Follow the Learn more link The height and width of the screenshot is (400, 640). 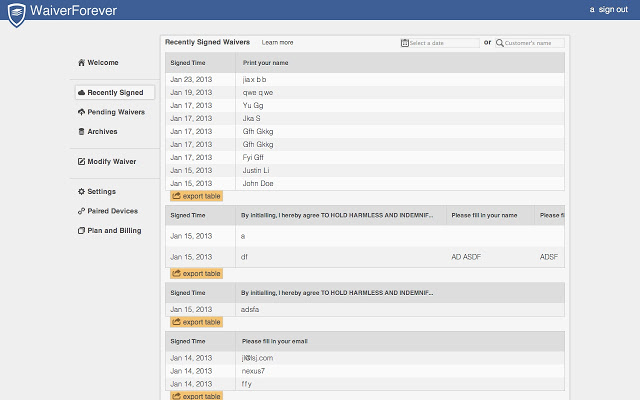click(x=277, y=43)
